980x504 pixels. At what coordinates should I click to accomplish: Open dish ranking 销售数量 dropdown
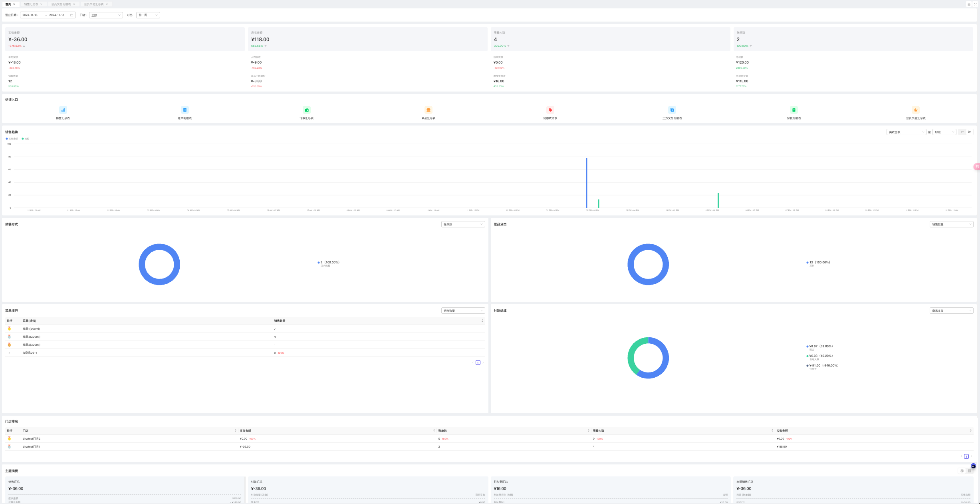point(463,311)
